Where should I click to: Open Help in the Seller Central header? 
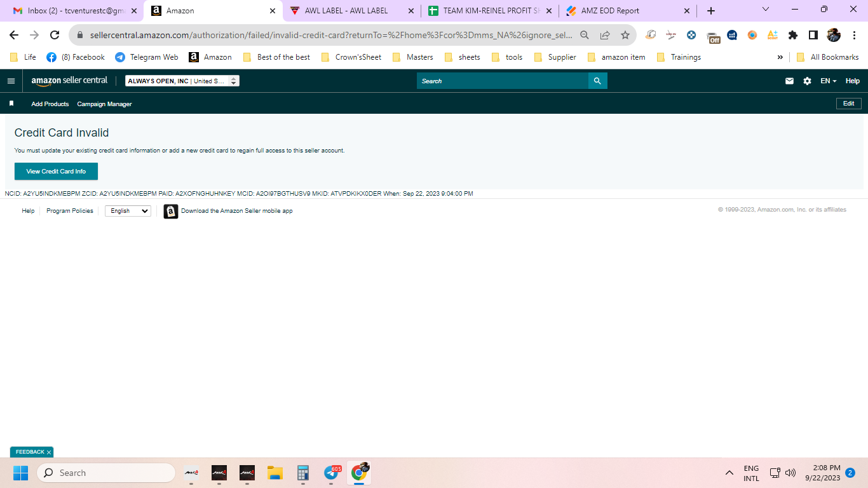coord(853,81)
